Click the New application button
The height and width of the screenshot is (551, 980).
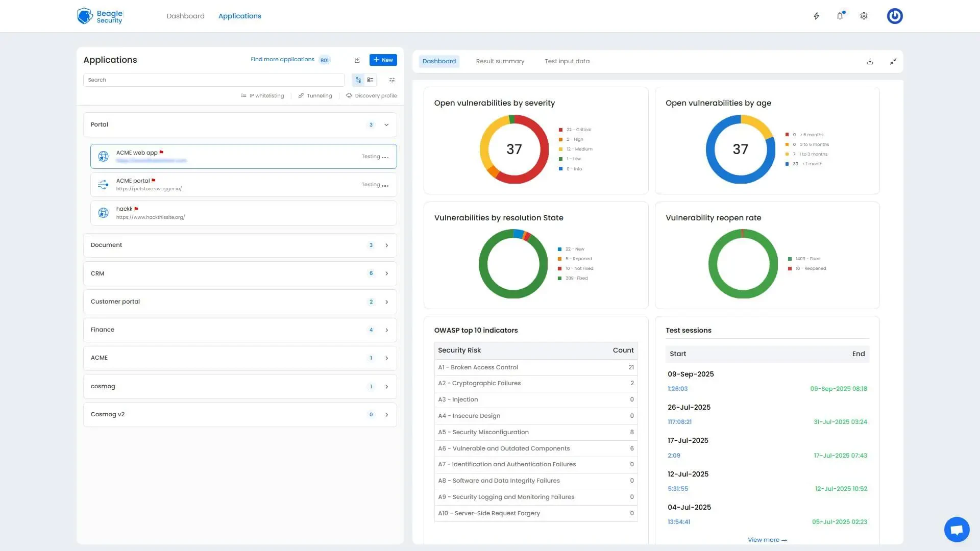[382, 60]
